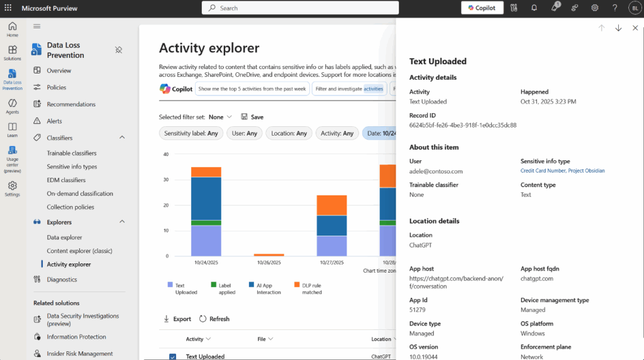Open Usage center (preview) in left rail

point(12,160)
